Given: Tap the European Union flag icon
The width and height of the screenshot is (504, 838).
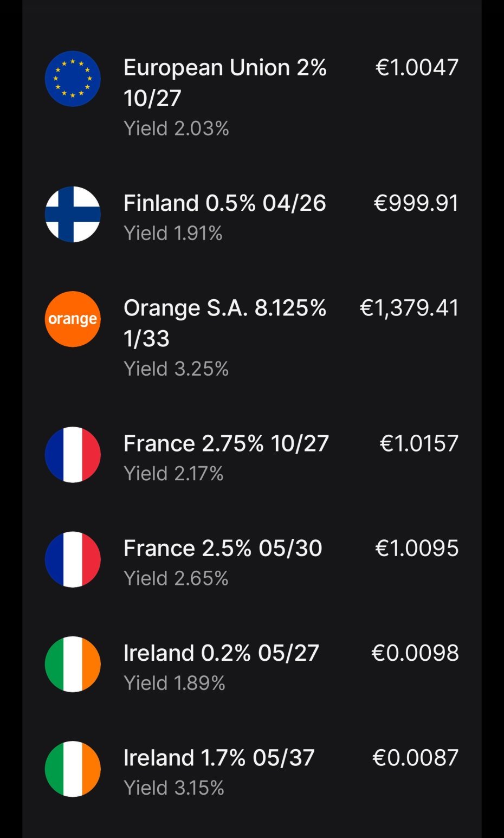Looking at the screenshot, I should pos(73,79).
